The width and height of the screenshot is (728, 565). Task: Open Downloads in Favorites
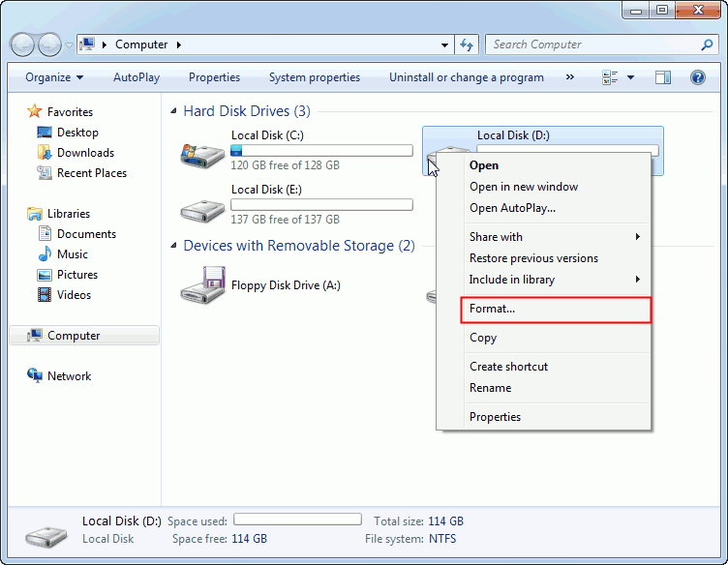tap(85, 153)
